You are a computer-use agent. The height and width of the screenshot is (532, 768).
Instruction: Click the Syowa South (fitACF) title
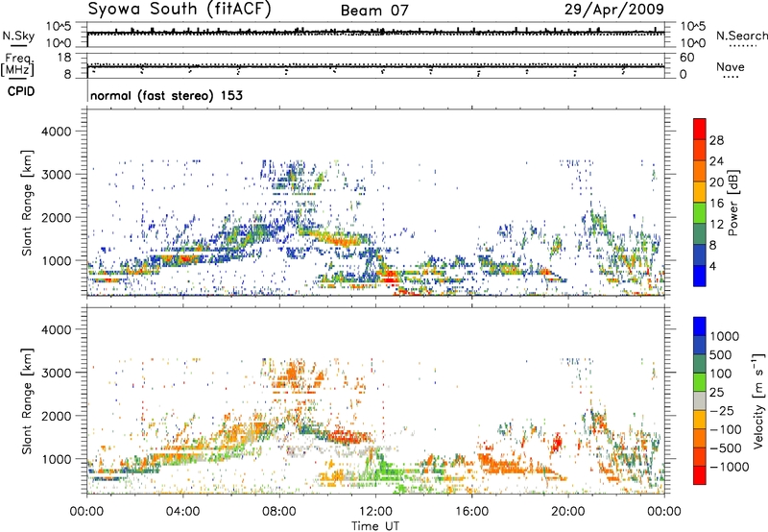click(x=180, y=9)
